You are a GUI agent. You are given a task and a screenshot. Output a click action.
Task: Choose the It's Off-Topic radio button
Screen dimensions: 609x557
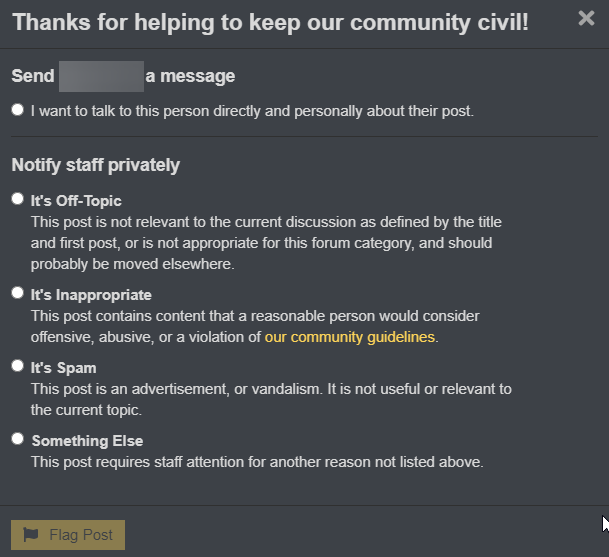click(x=17, y=199)
